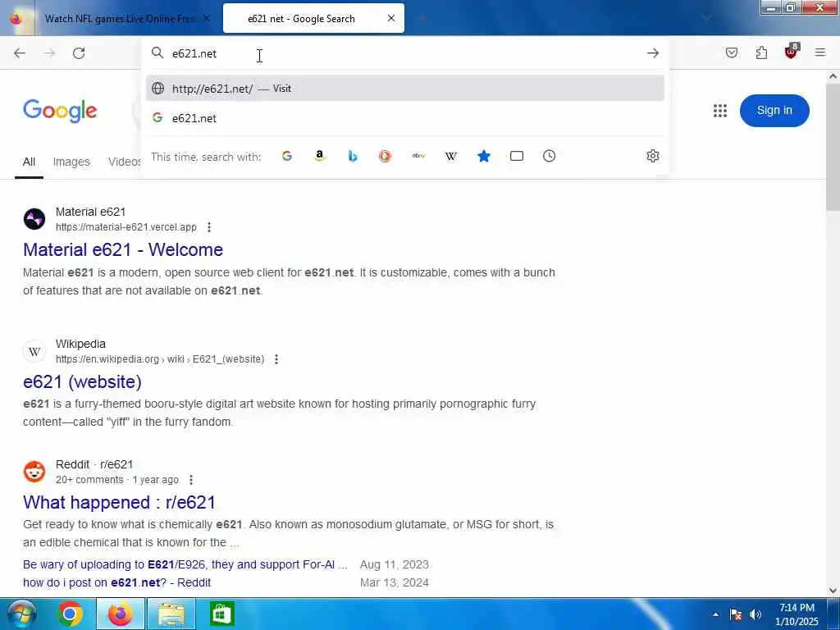Launch Chrome from the taskbar
The height and width of the screenshot is (630, 840).
tap(71, 614)
